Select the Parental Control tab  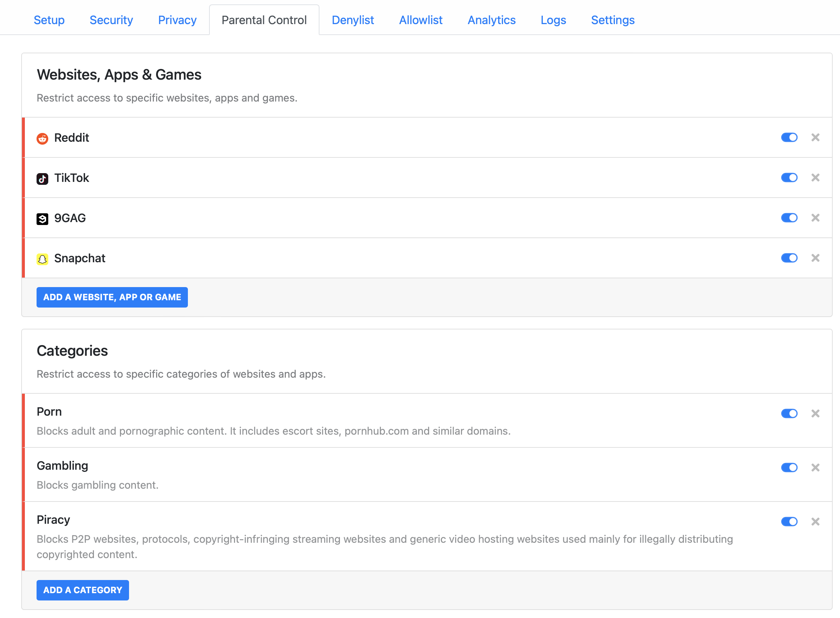[x=264, y=20]
